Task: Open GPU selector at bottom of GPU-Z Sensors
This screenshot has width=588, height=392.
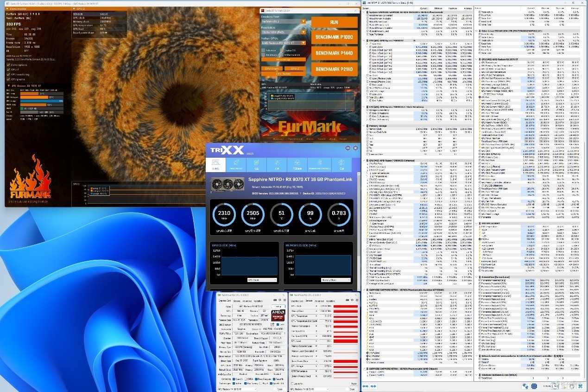Action: [x=309, y=389]
